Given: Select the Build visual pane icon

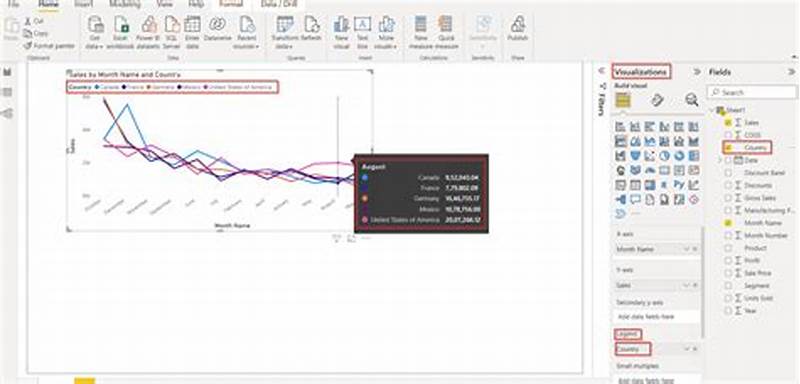Looking at the screenshot, I should tap(622, 100).
